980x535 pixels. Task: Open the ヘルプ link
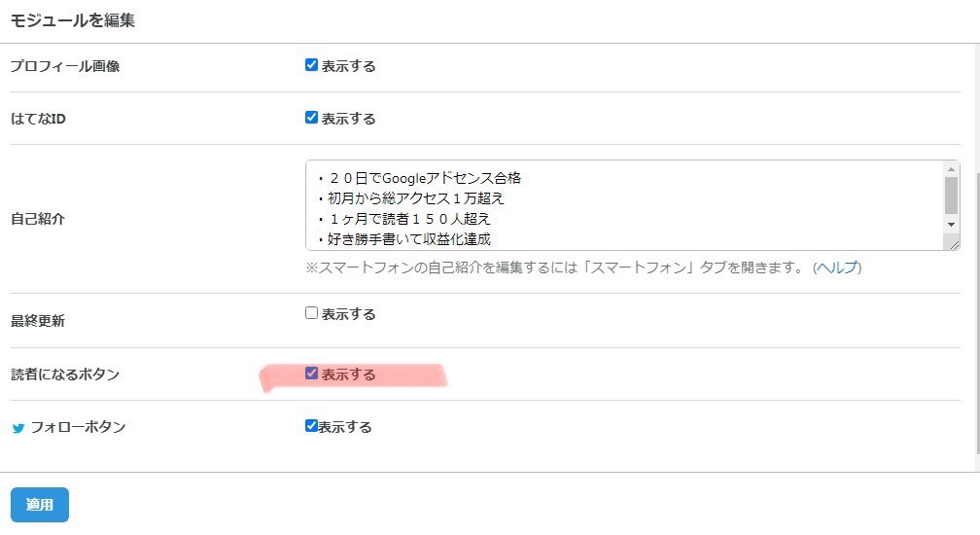pos(837,267)
